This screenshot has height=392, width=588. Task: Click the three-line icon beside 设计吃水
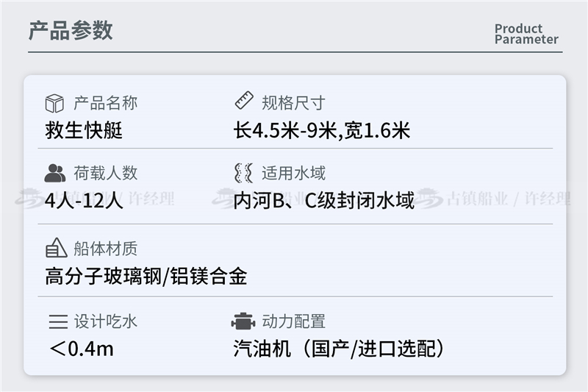tap(58, 322)
